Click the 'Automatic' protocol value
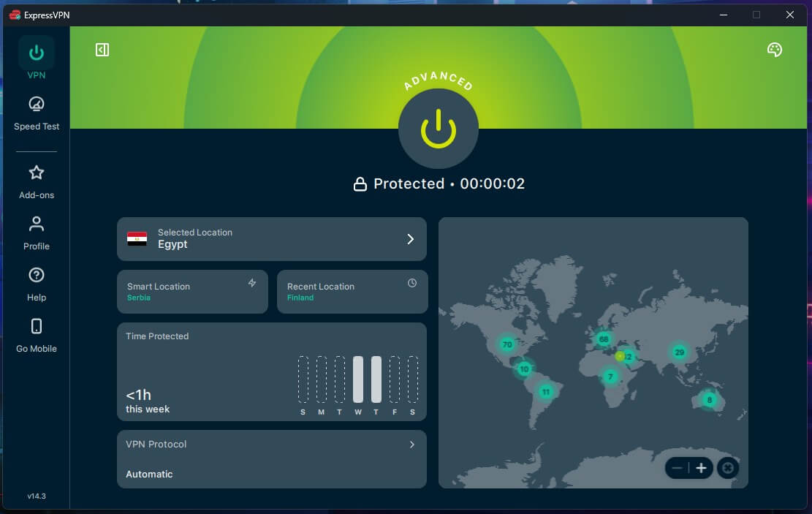 pos(149,474)
